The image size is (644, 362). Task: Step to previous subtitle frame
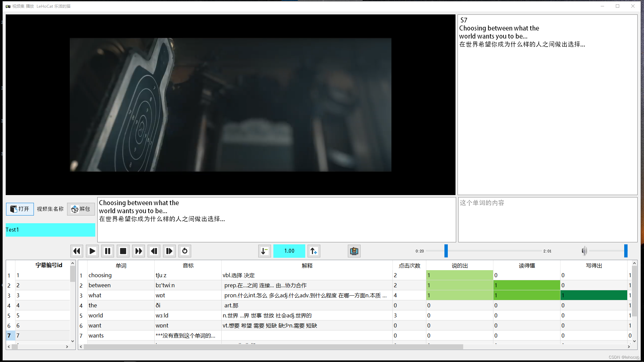pos(154,251)
